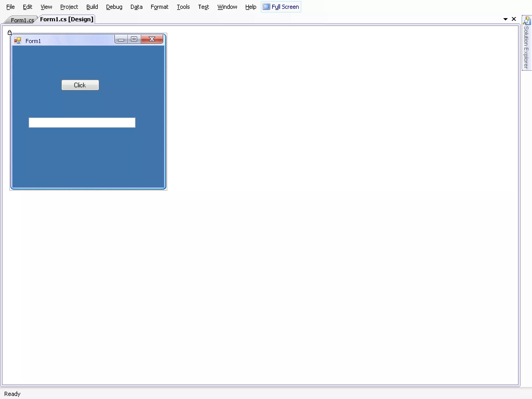Open the File menu
This screenshot has height=399, width=532.
pos(10,7)
